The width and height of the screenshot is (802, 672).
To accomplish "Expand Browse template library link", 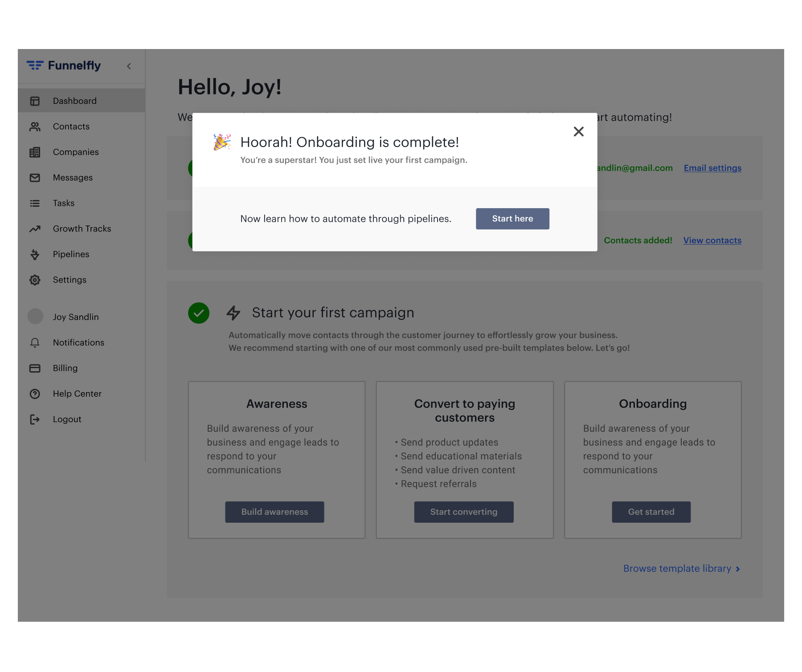I will tap(681, 569).
